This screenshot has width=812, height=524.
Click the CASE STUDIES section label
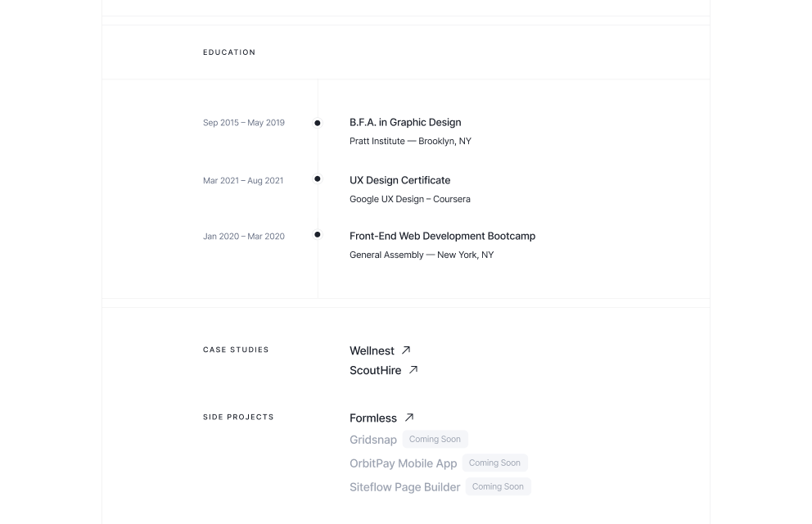point(236,350)
